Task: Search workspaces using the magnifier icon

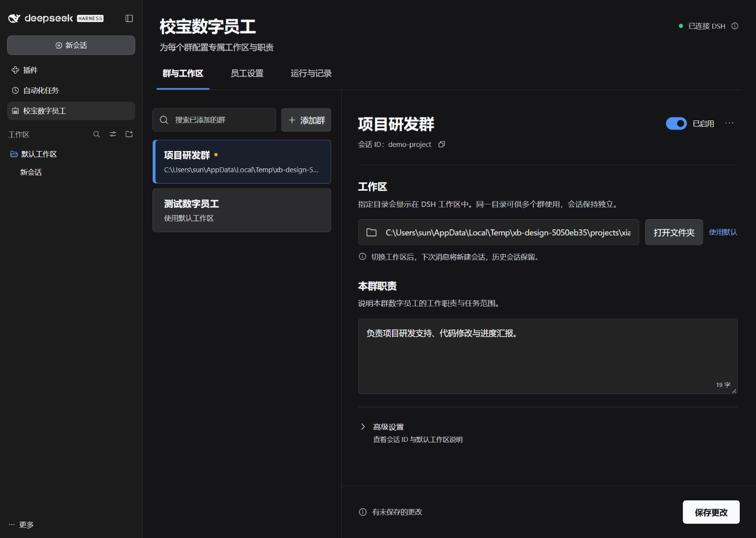Action: (x=97, y=134)
